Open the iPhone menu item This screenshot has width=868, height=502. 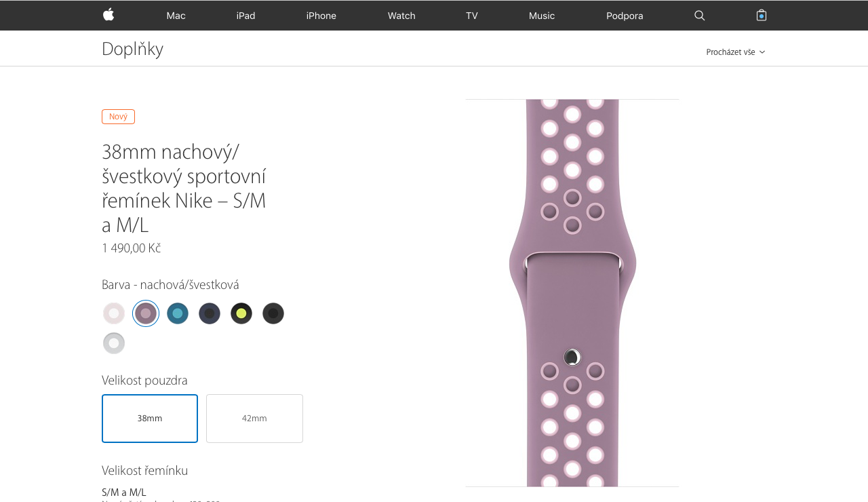321,16
